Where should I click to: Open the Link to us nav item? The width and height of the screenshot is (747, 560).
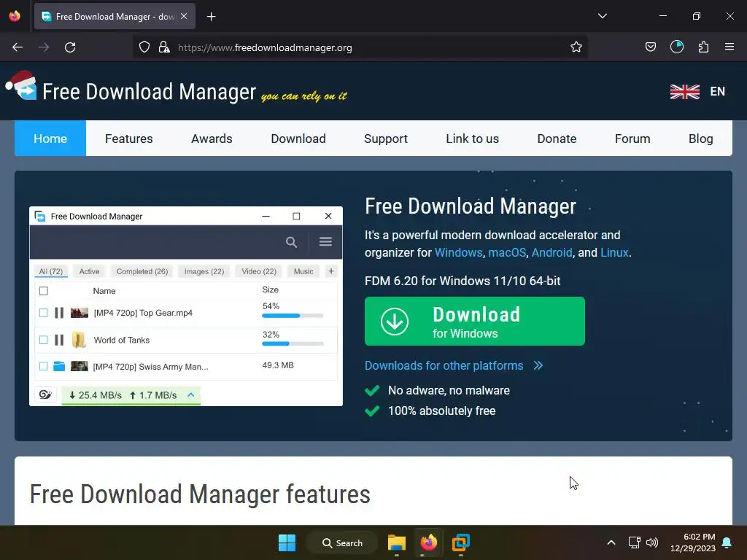tap(472, 139)
